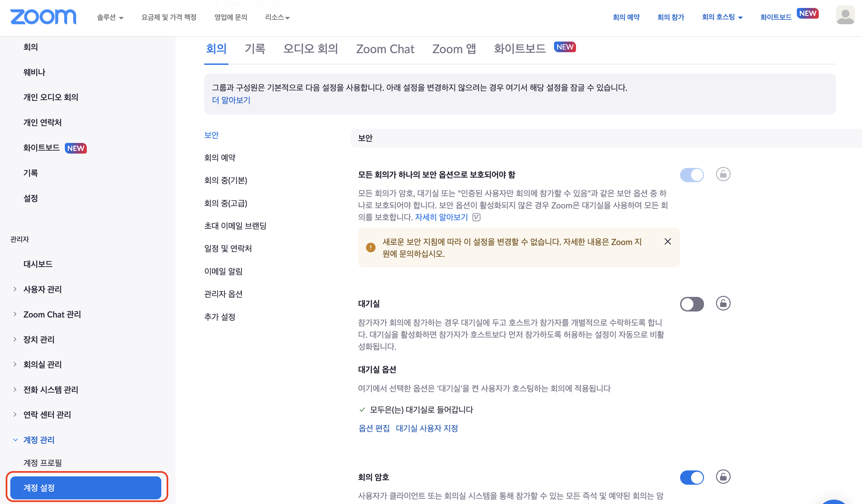Enable the 대기실 toggle
Screen dimensions: 862x504
[x=692, y=304]
